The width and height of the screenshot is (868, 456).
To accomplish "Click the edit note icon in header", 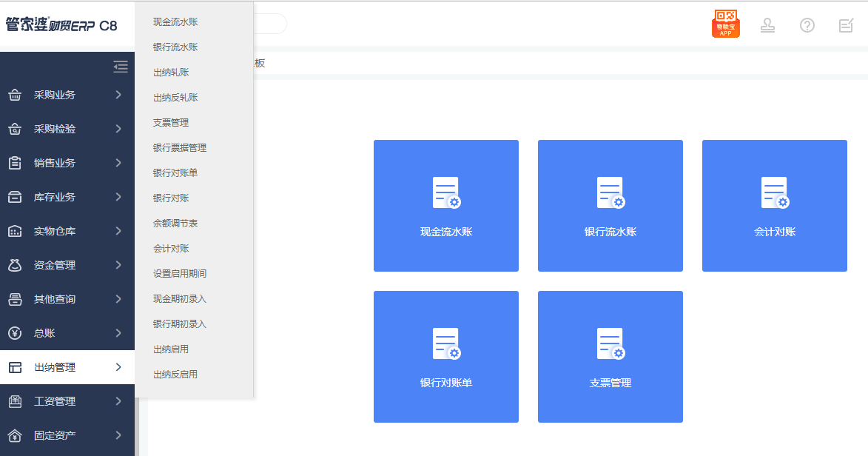I will (x=847, y=25).
